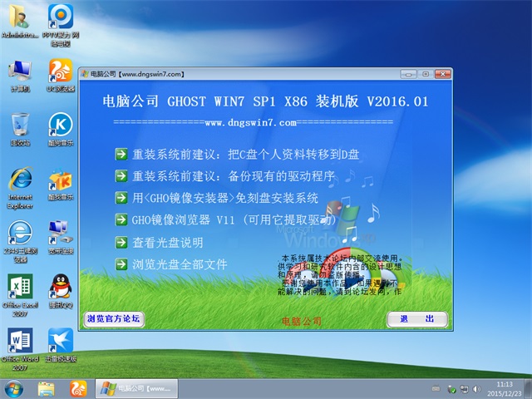Open the Computer desktop icon

tap(20, 71)
